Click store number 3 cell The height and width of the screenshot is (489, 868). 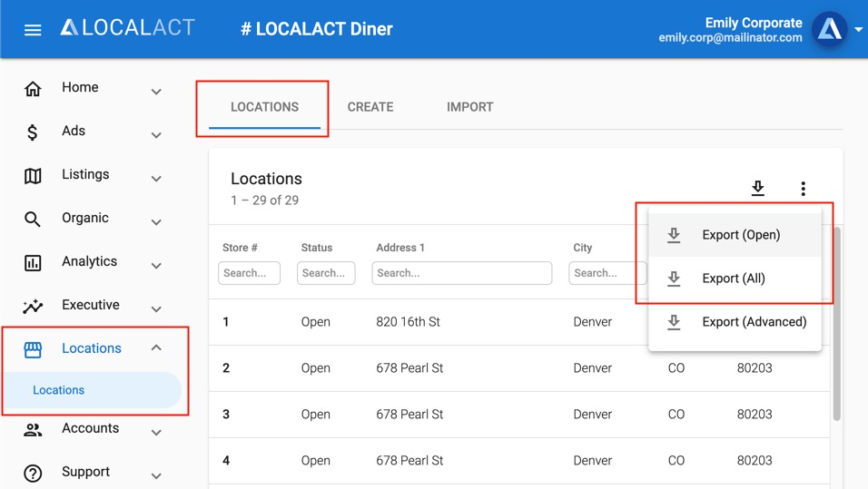pyautogui.click(x=226, y=415)
